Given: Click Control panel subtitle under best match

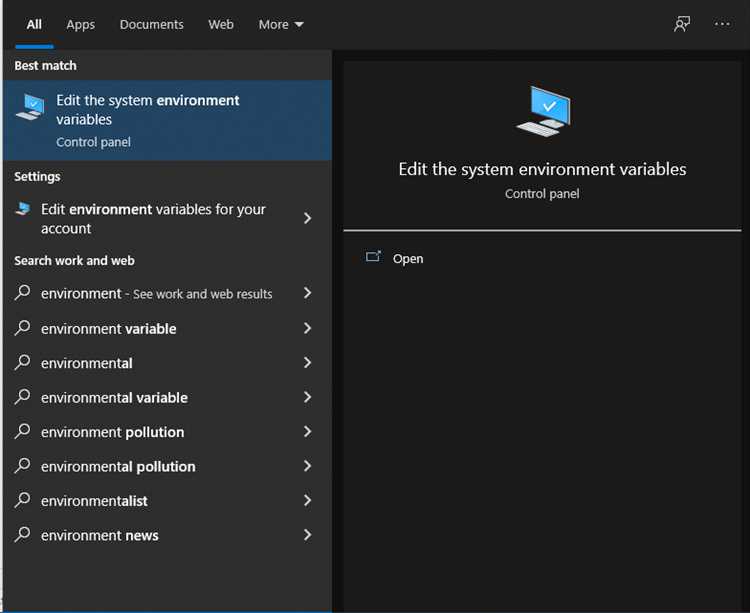Looking at the screenshot, I should coord(93,142).
